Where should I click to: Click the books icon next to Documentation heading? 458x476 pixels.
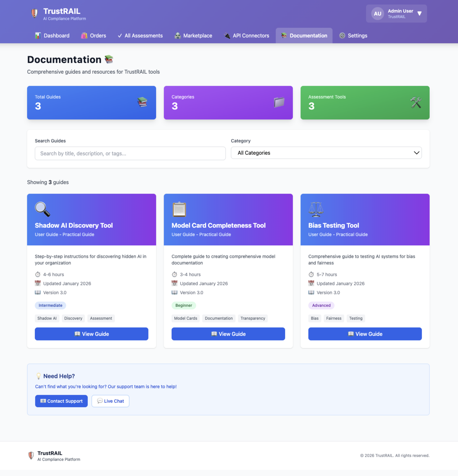[109, 59]
